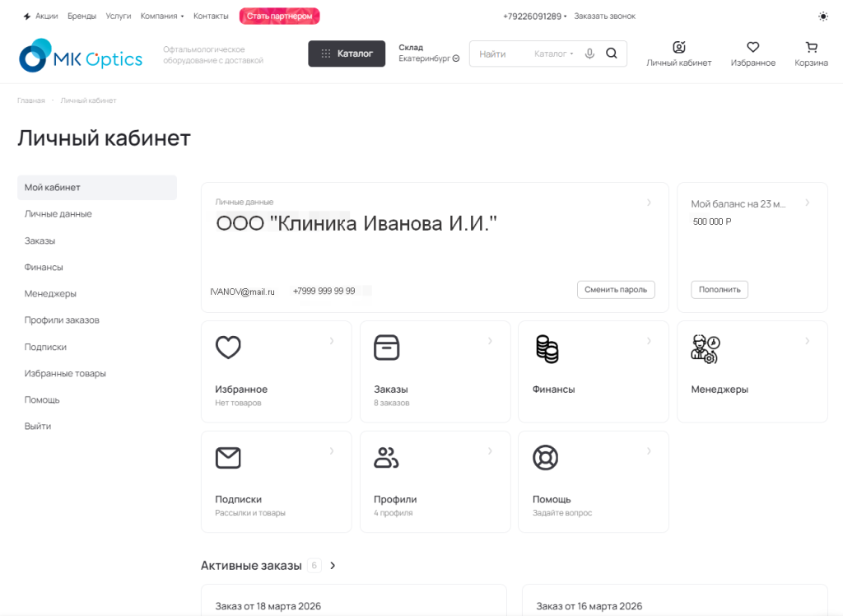Expand the Каталог search scope dropdown

[553, 54]
